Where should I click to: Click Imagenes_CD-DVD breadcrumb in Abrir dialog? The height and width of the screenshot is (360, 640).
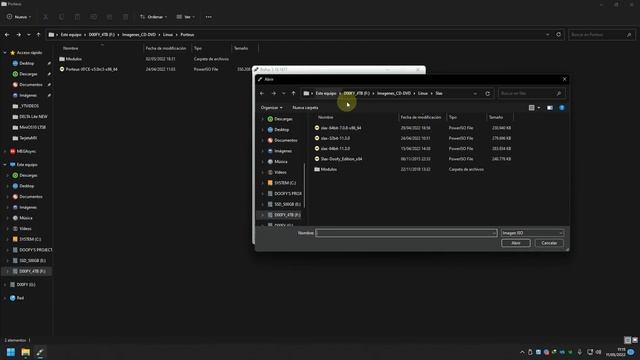(394, 93)
